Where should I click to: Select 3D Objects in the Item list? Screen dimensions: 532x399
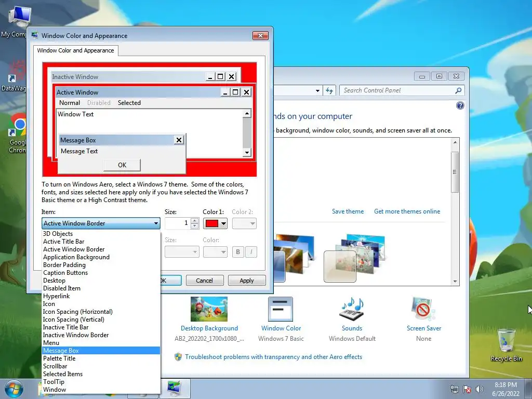[101, 233]
